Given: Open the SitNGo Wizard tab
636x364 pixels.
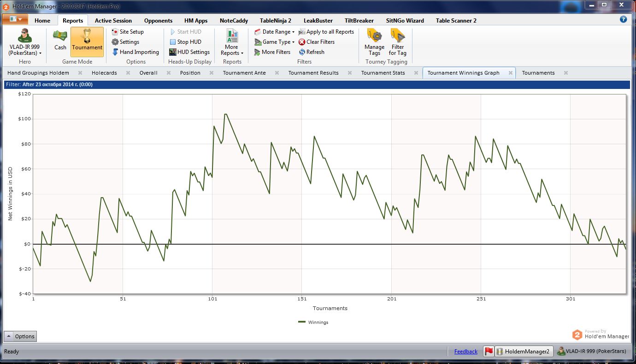Looking at the screenshot, I should 405,20.
